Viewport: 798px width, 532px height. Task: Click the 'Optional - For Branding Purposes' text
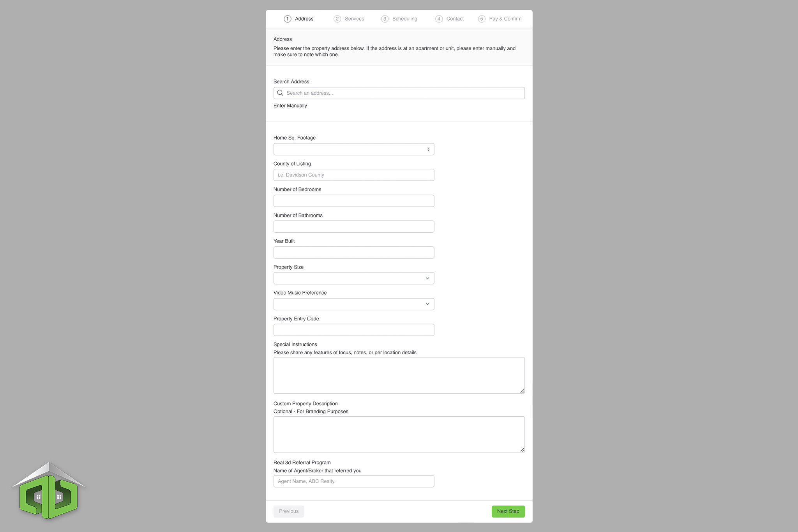pyautogui.click(x=311, y=412)
